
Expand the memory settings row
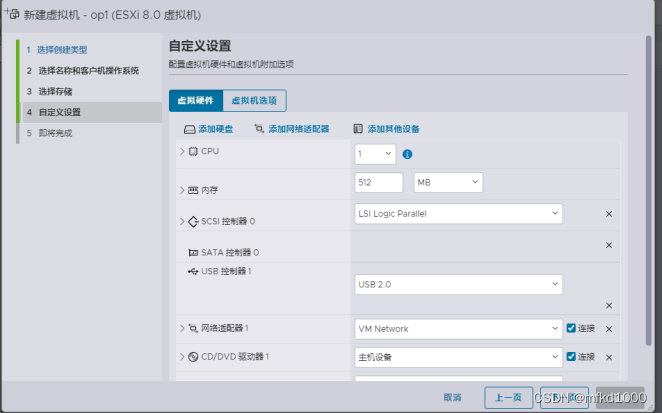coord(182,190)
